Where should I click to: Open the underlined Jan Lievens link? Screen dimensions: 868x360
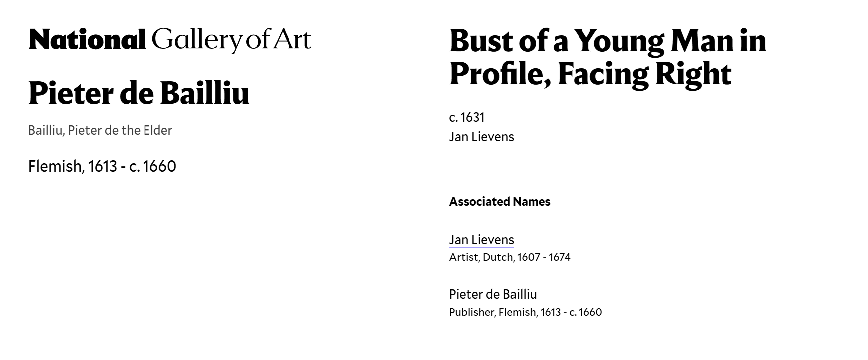pyautogui.click(x=481, y=240)
